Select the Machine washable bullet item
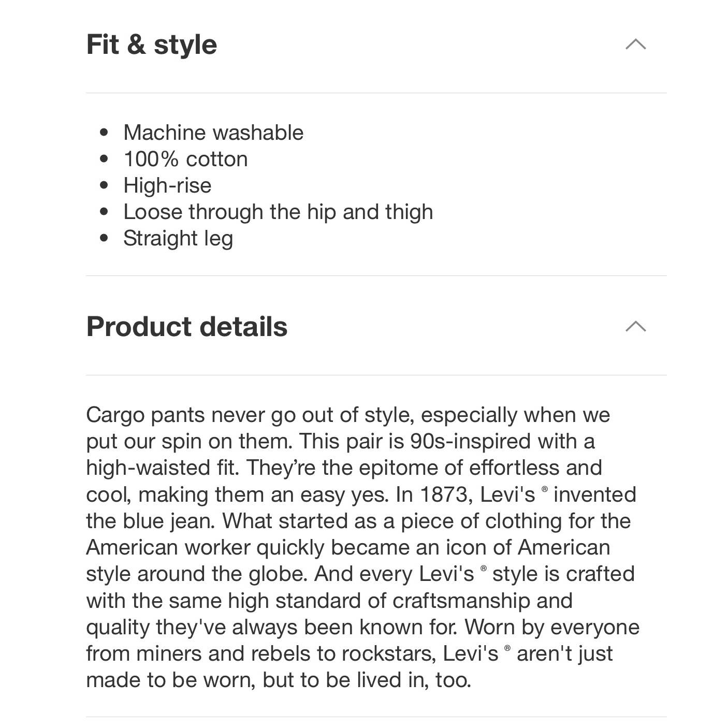Viewport: 728px width, 728px height. (x=213, y=133)
